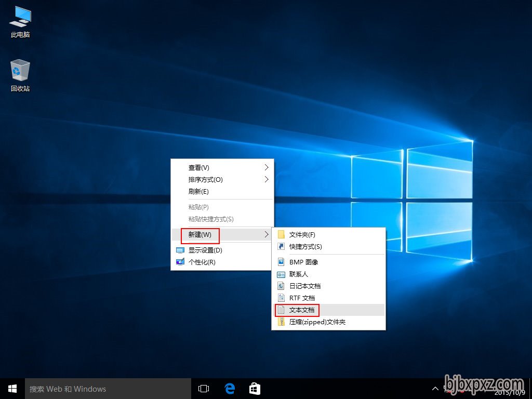The image size is (532, 399).
Task: Create a new 文本文档
Action: click(x=329, y=310)
